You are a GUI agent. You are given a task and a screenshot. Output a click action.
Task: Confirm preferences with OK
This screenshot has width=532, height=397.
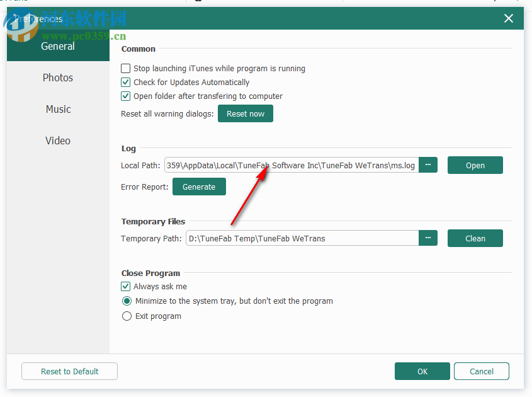pyautogui.click(x=422, y=371)
